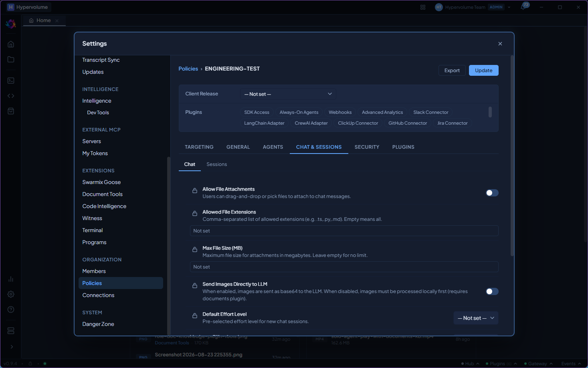Expand the Events panel in status bar
Image resolution: width=588 pixels, height=368 pixels.
tap(571, 364)
